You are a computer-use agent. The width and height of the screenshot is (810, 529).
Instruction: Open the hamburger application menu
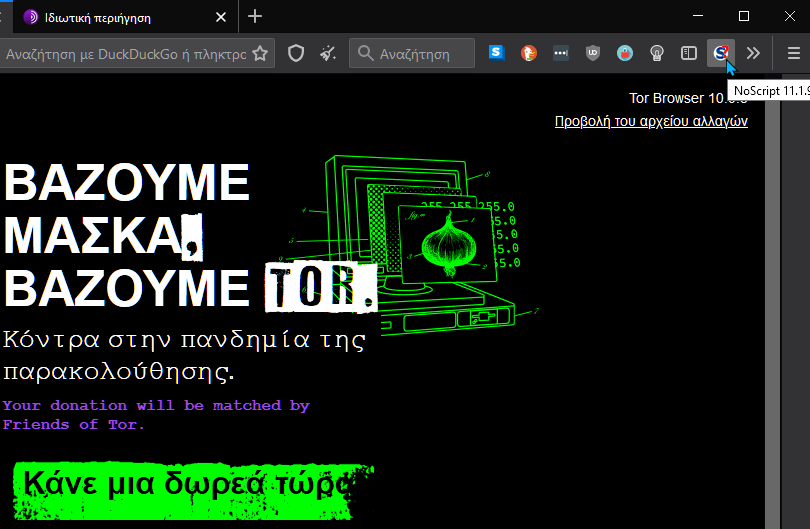tap(793, 53)
